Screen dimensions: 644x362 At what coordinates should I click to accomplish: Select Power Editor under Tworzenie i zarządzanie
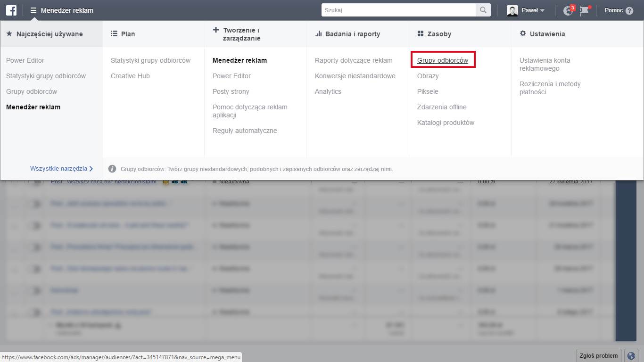click(x=231, y=76)
